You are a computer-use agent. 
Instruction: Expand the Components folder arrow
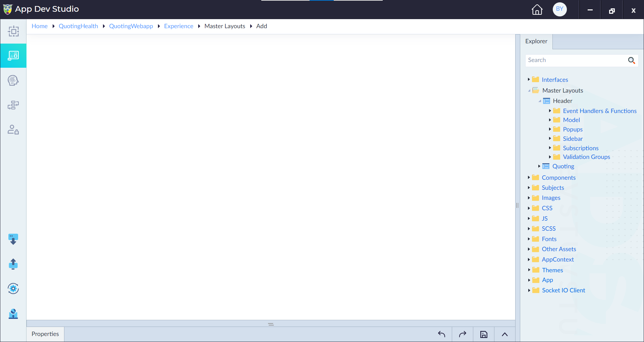[529, 177]
